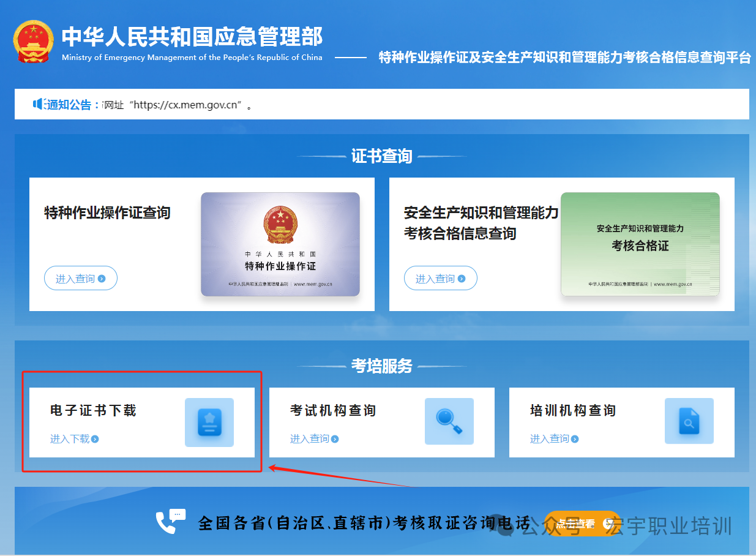
Task: Click the telephone consultation icon
Action: 170,521
